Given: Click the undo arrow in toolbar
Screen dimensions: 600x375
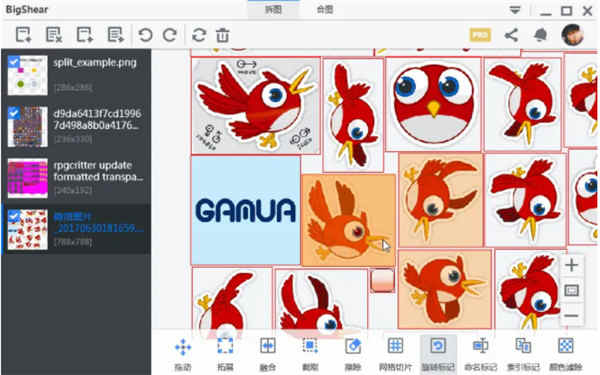Looking at the screenshot, I should click(x=145, y=35).
